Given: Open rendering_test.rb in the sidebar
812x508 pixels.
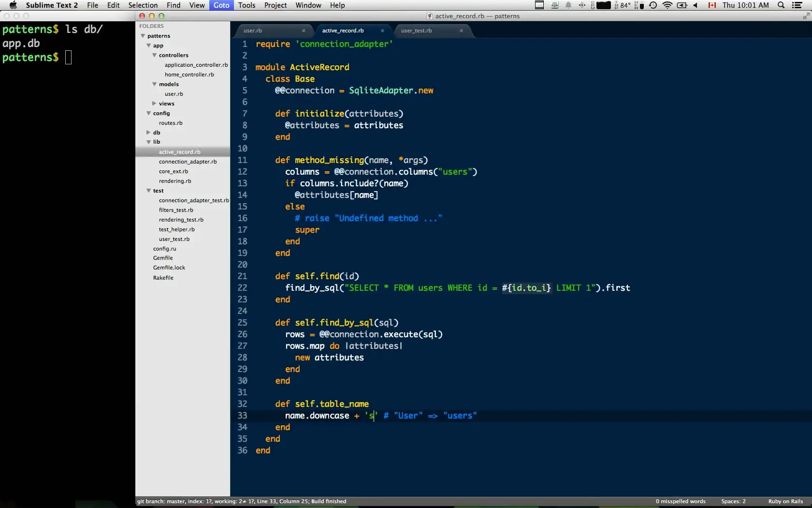Looking at the screenshot, I should (181, 220).
